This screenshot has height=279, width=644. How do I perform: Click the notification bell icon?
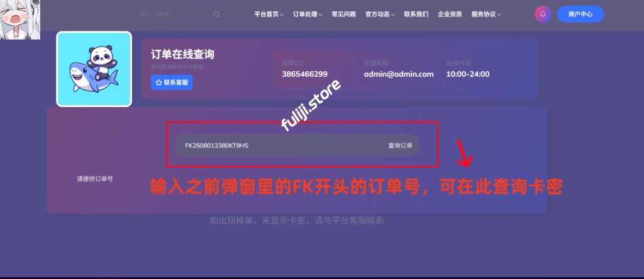tap(542, 14)
